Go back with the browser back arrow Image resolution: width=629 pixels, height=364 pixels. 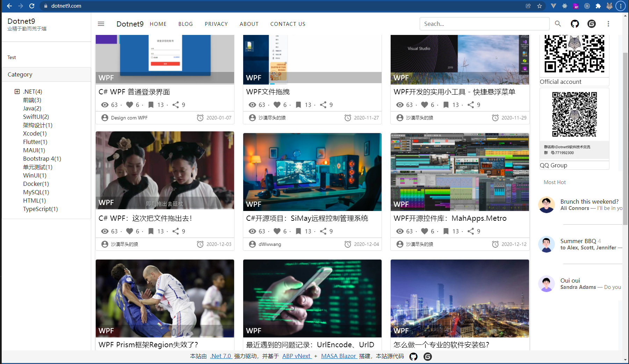[x=9, y=6]
